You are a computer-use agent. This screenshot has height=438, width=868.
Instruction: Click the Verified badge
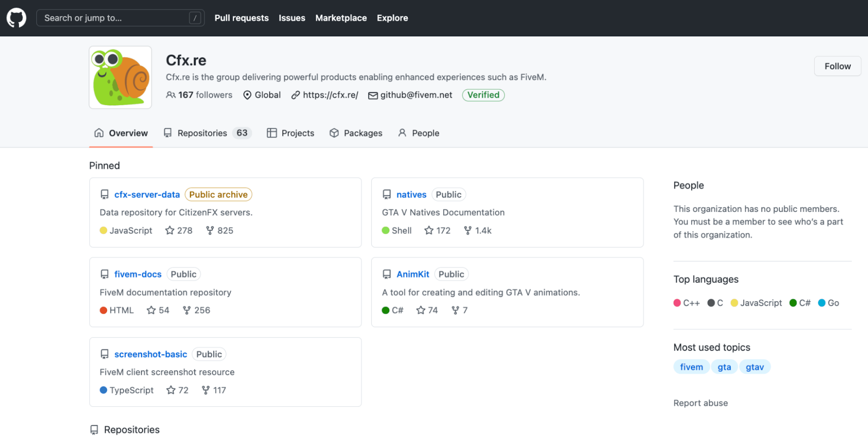pos(483,95)
